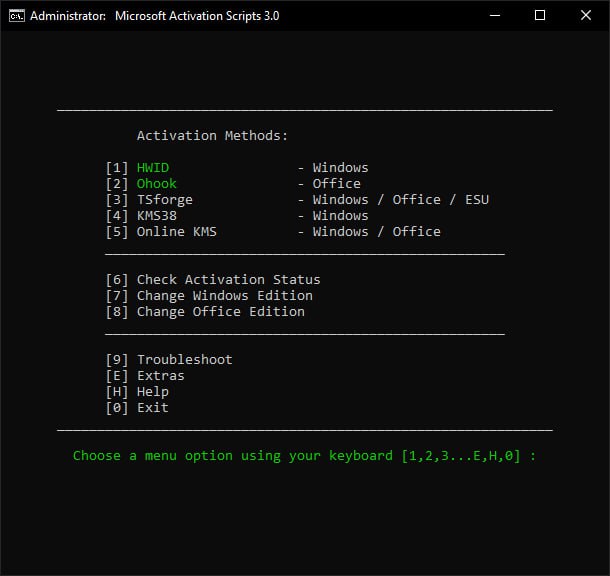Click the Help option line
The width and height of the screenshot is (610, 576).
coord(152,392)
